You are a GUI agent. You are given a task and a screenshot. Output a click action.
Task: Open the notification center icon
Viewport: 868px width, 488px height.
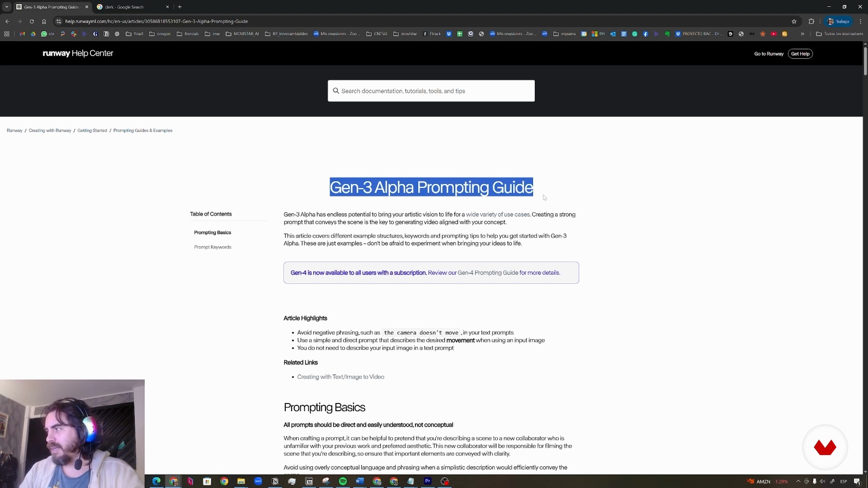pyautogui.click(x=857, y=482)
